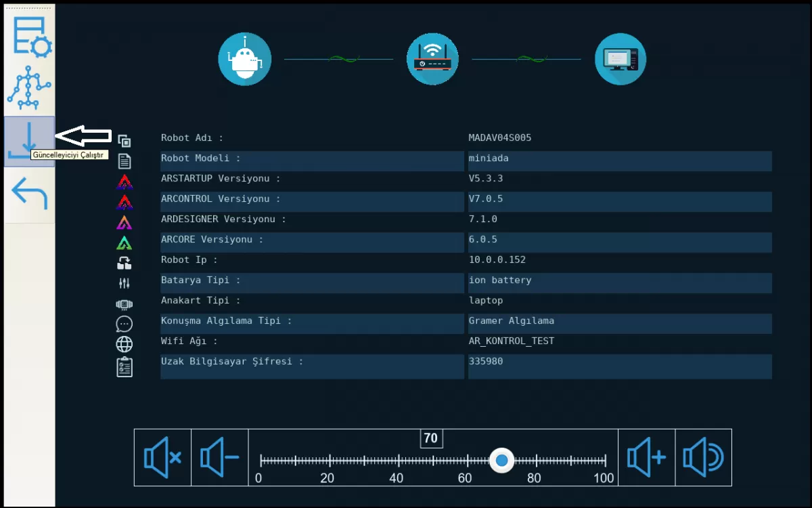
Task: Click the document icon beside Robot Modeli
Action: click(x=125, y=161)
